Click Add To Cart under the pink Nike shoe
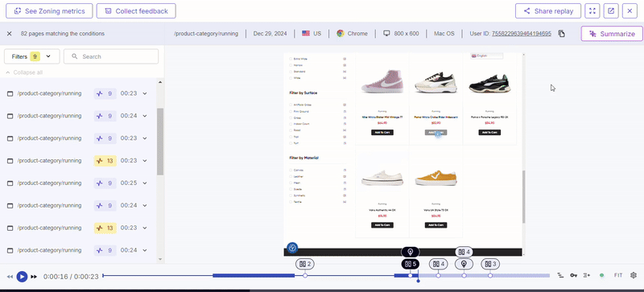This screenshot has height=292, width=644. [382, 132]
